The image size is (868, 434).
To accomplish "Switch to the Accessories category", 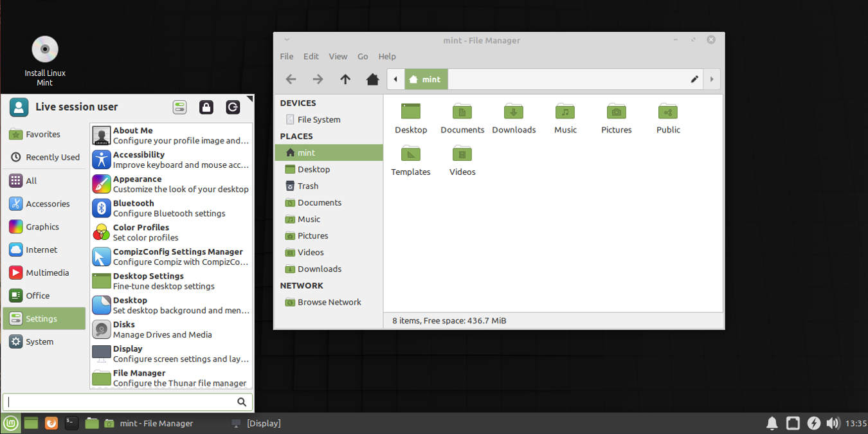I will tap(44, 204).
